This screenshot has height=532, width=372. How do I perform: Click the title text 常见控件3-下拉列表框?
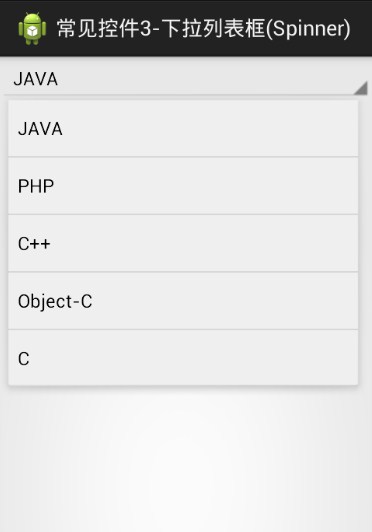click(161, 28)
